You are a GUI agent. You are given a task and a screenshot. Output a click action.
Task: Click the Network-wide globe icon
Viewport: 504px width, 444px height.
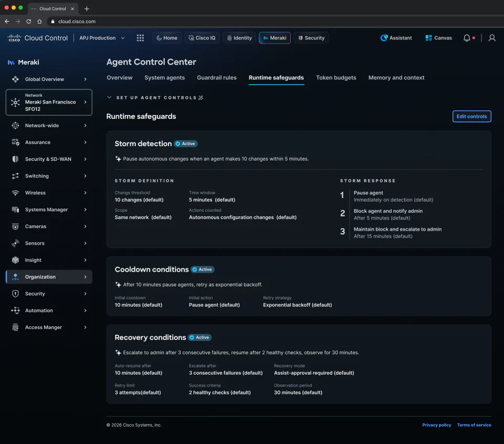(15, 126)
